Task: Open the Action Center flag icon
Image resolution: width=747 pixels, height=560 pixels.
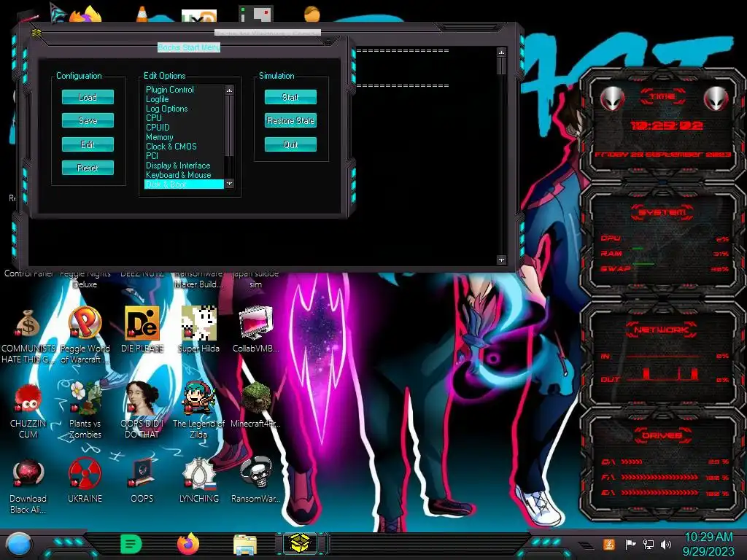Action: point(630,544)
